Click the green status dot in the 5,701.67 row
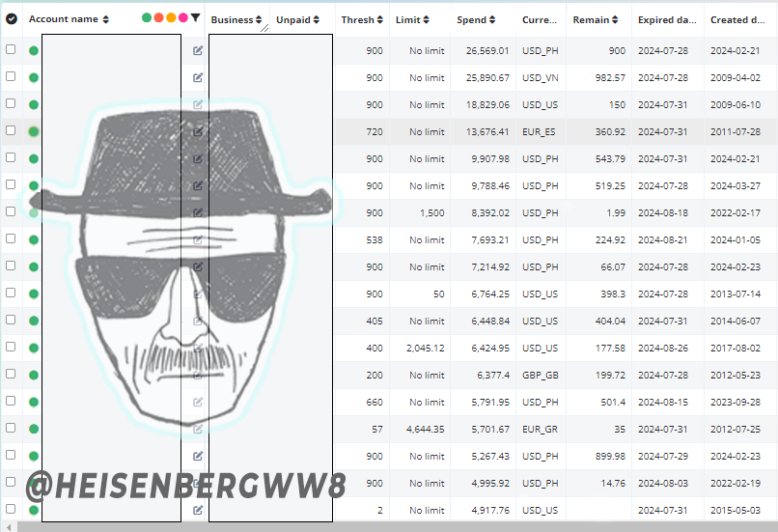Viewport: 778px width, 532px height. click(x=34, y=429)
